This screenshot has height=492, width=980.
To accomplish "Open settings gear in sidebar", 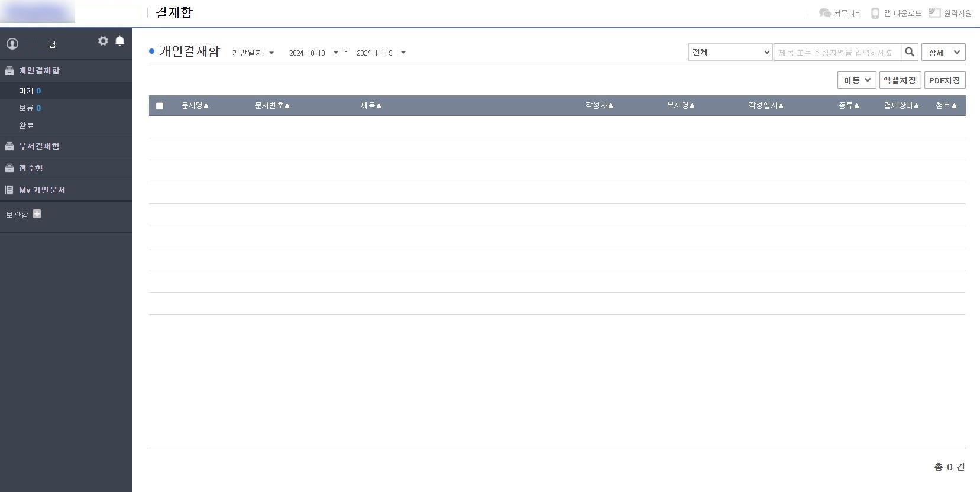I will (x=103, y=41).
